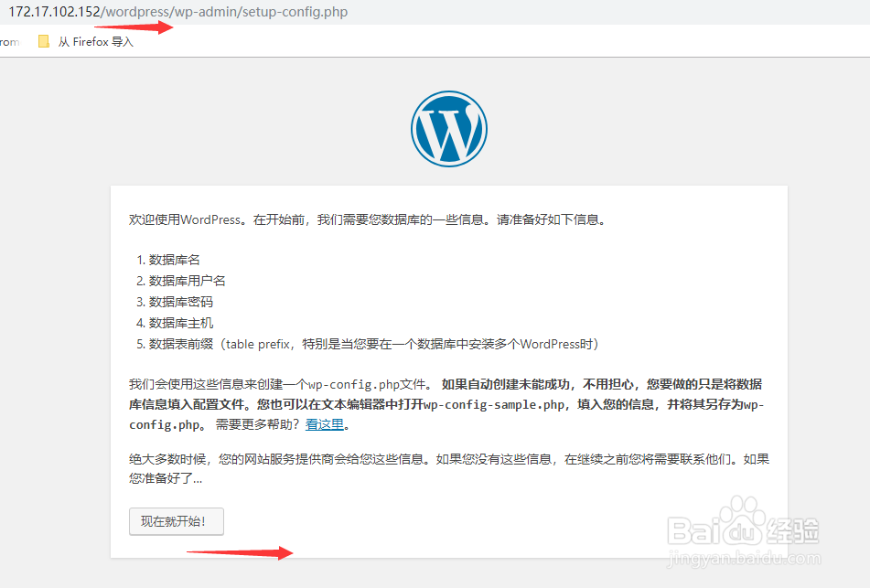
Task: Click the list item '数据库用户名'
Action: click(x=187, y=281)
